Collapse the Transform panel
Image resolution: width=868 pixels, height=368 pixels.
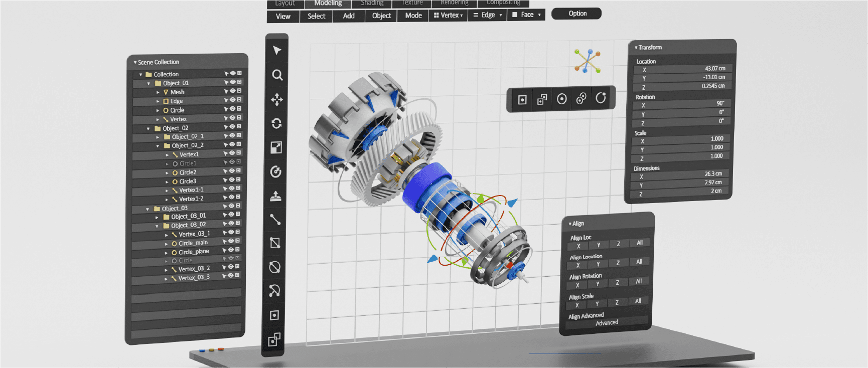pos(636,48)
